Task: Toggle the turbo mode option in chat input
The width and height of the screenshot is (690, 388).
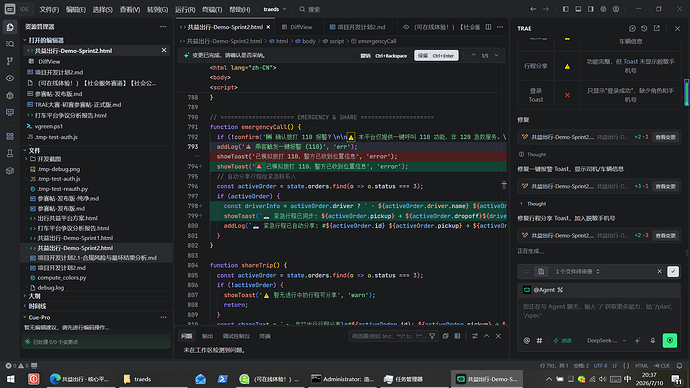Action: (x=562, y=340)
